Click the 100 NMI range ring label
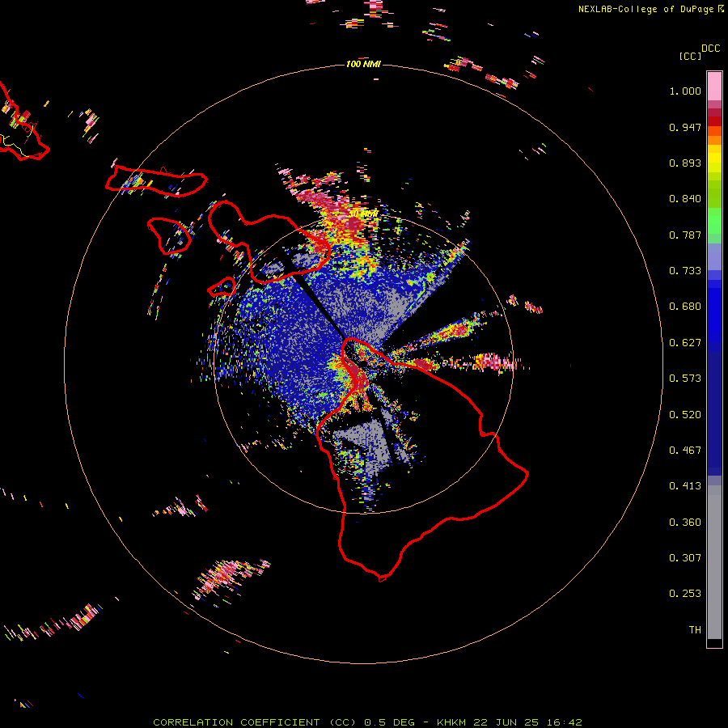Screen dimensions: 728x728 pyautogui.click(x=363, y=64)
